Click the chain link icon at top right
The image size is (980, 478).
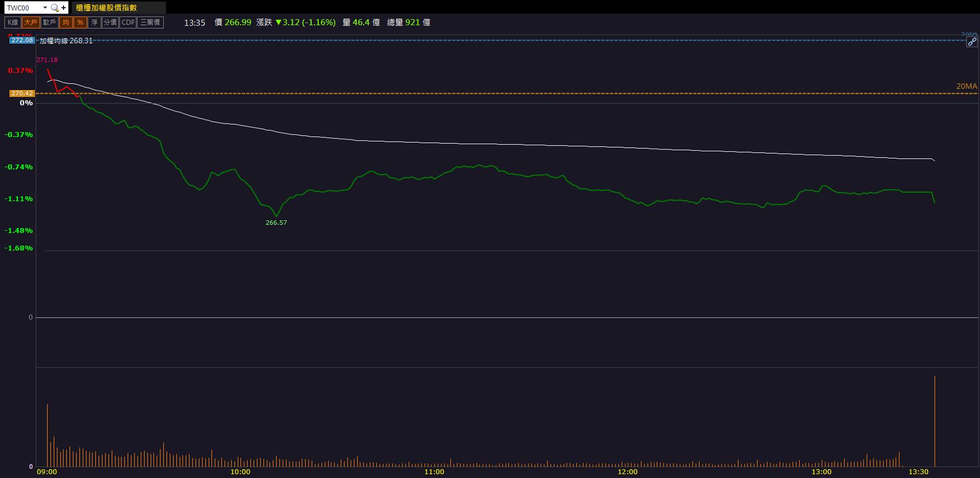(971, 42)
